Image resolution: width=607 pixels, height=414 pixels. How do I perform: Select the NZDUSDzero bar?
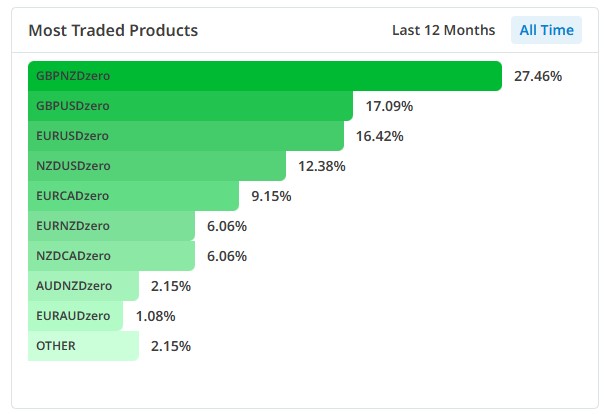(156, 166)
